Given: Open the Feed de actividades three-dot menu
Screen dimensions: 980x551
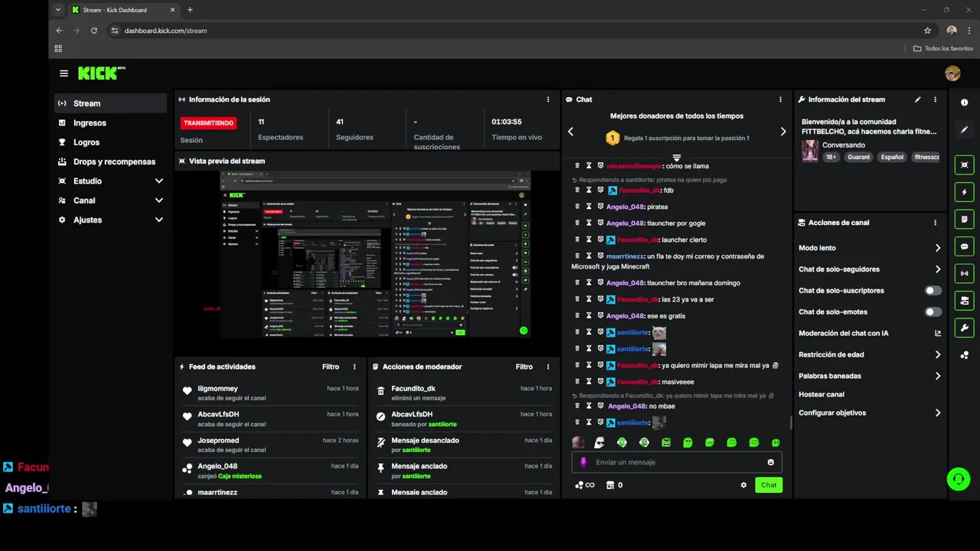Looking at the screenshot, I should point(354,367).
